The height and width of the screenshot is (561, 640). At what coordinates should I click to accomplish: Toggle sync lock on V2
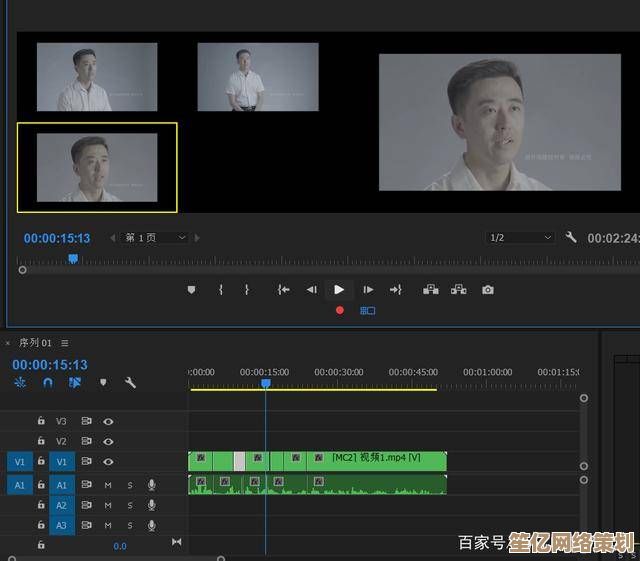86,441
